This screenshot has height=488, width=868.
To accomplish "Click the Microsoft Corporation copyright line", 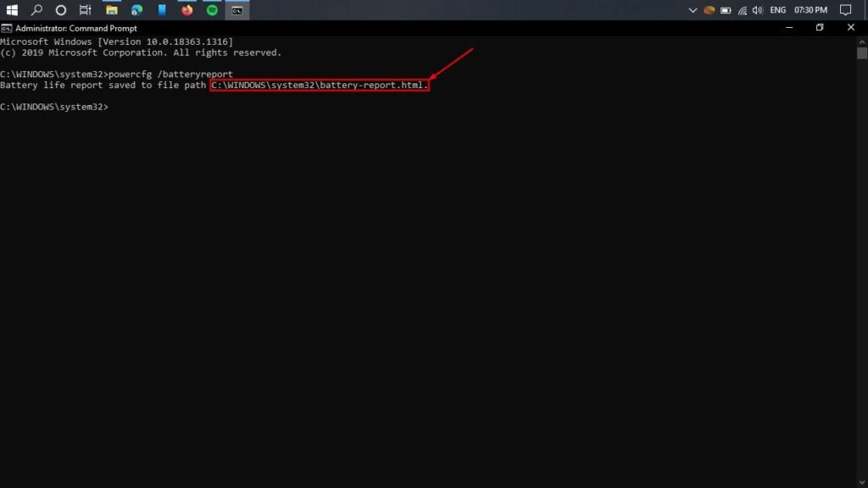I will click(x=141, y=53).
